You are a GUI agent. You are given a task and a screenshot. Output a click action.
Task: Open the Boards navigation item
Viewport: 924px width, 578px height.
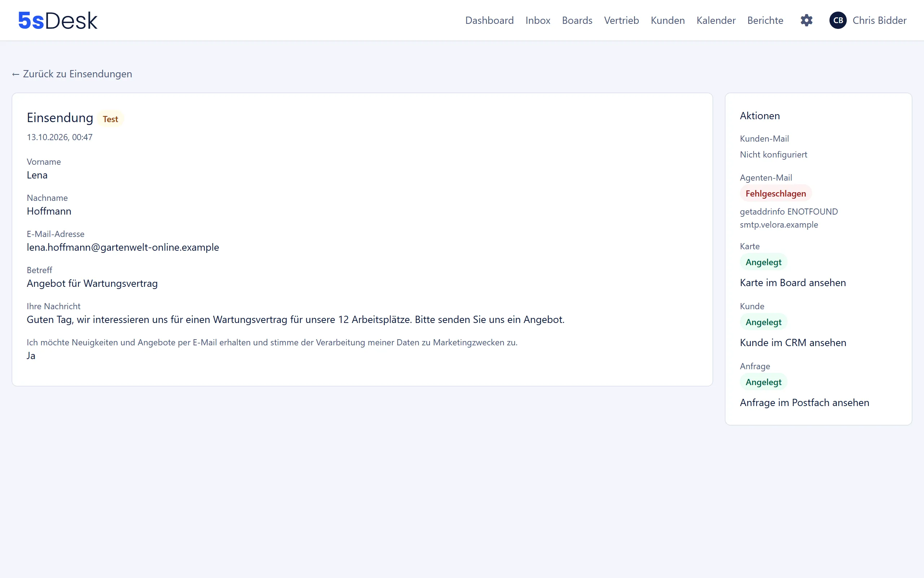tap(577, 20)
